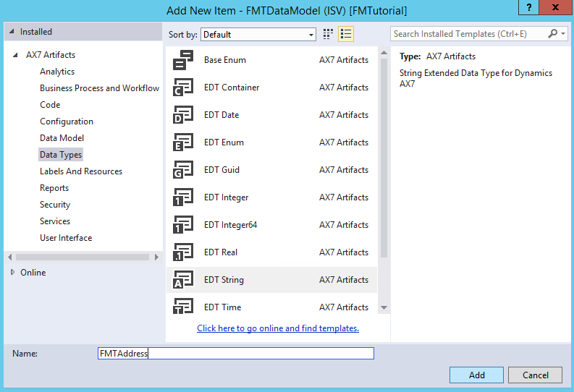
Task: Click the 'Base Enum' template name
Action: click(x=225, y=60)
